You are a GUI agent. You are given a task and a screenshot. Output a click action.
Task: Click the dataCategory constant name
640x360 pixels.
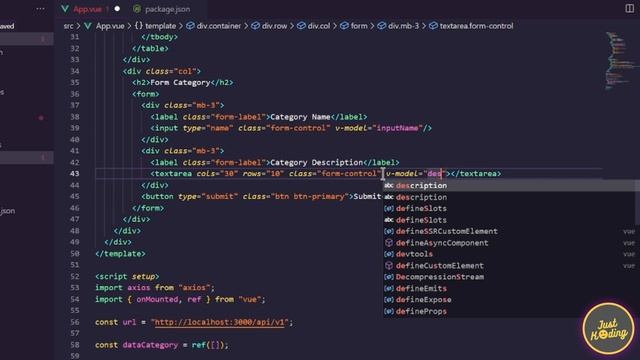[x=150, y=345]
